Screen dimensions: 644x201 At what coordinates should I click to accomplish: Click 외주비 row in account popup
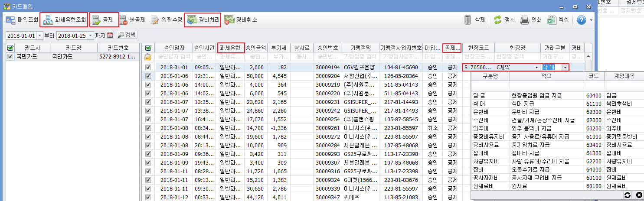point(557,128)
